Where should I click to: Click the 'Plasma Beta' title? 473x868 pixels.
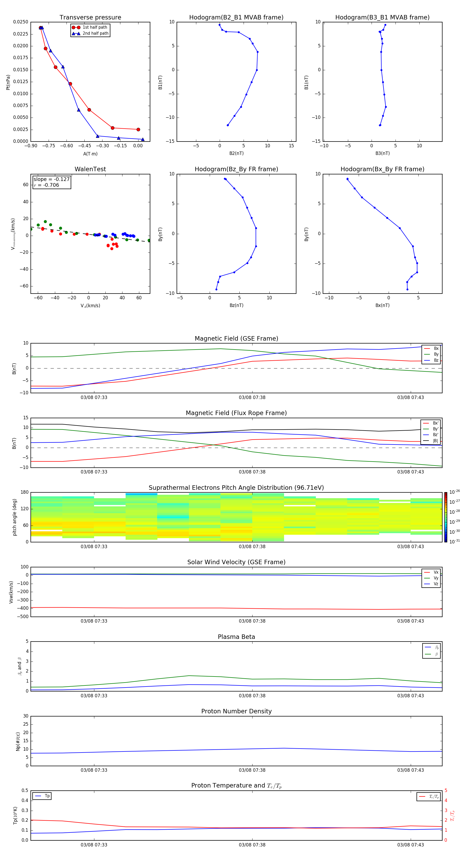coord(236,637)
